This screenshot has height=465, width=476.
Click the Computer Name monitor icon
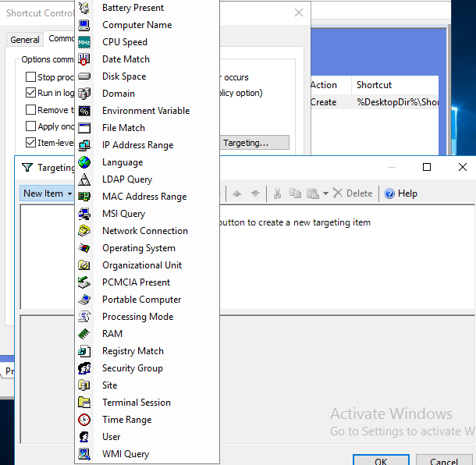[84, 25]
